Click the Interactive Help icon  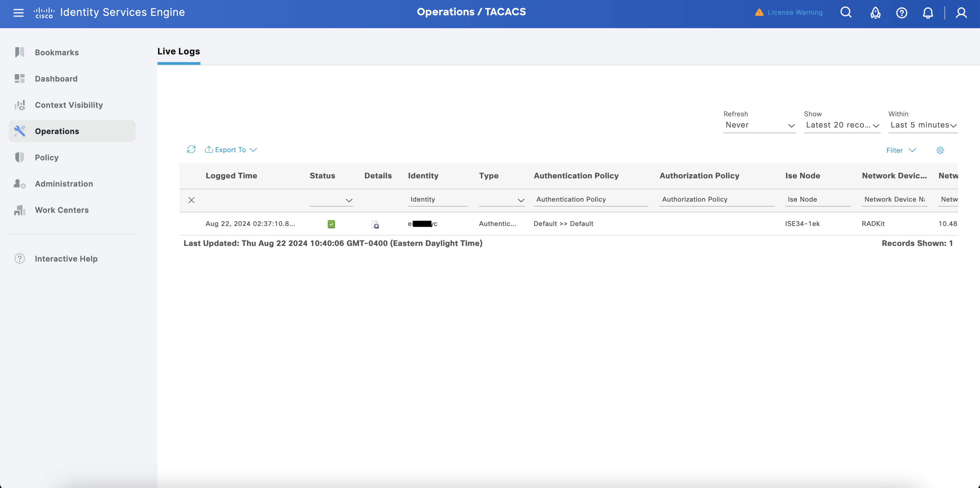click(20, 258)
